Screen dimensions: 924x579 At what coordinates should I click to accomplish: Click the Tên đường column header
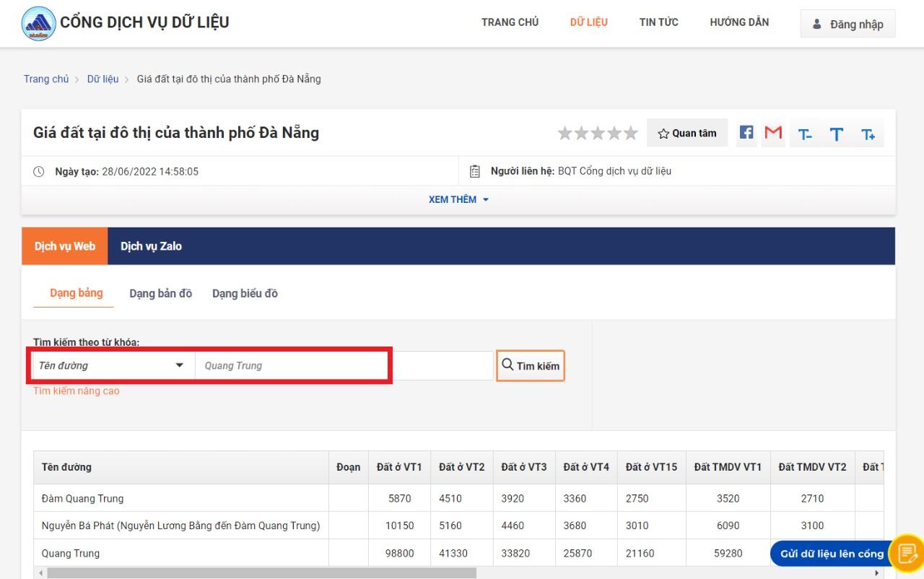click(181, 467)
